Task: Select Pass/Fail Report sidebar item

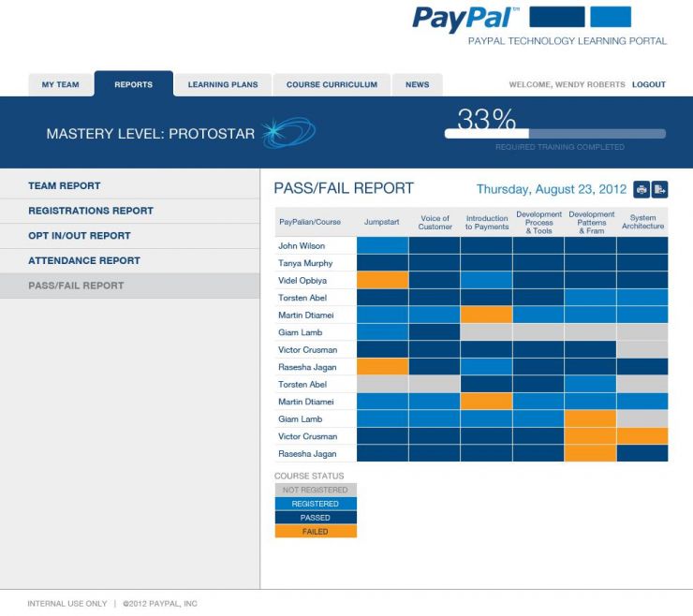Action: pos(130,286)
